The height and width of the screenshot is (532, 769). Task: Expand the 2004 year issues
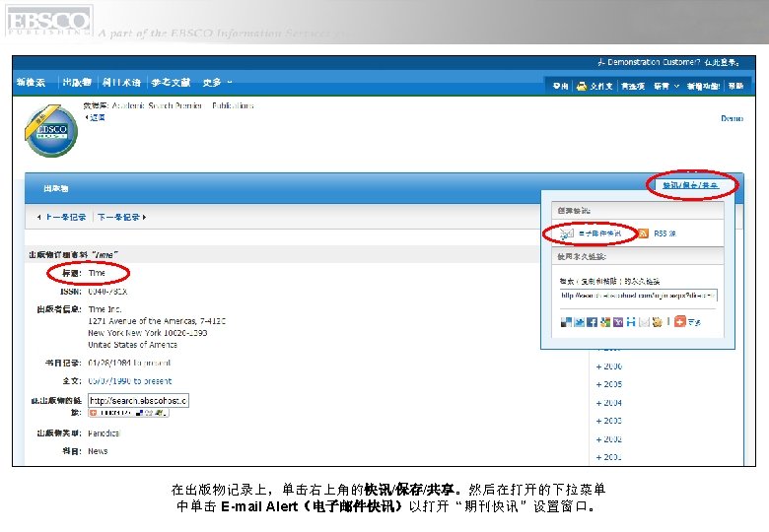(609, 403)
